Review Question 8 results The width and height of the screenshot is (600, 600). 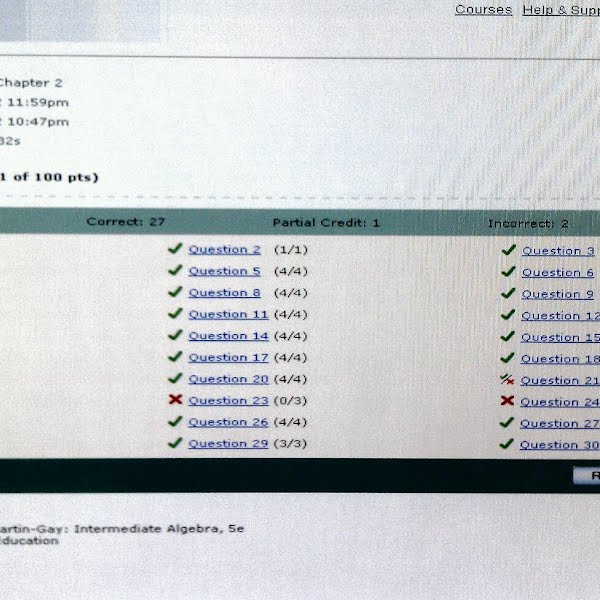[x=225, y=293]
